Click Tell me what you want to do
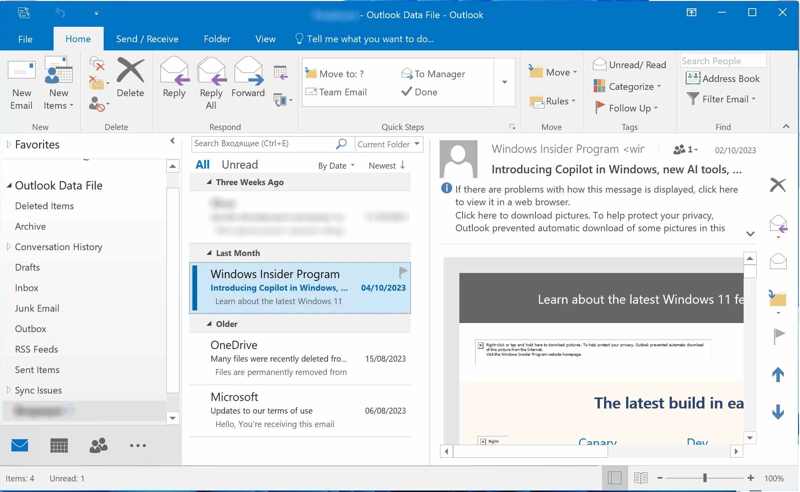Viewport: 800px width, 492px height. 365,39
